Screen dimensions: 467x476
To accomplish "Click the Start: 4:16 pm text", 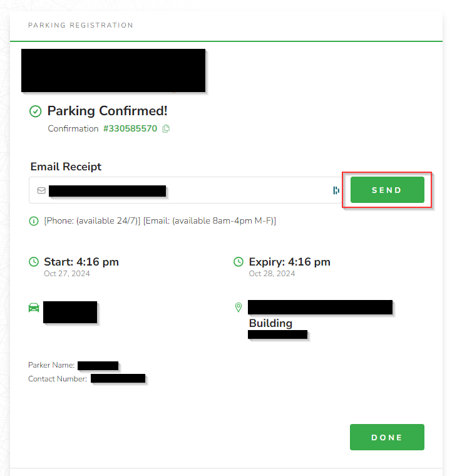I will click(x=81, y=262).
